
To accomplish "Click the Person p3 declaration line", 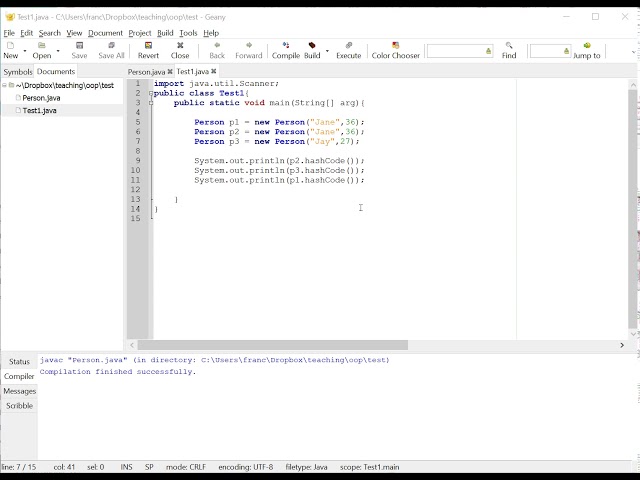I will pos(277,142).
